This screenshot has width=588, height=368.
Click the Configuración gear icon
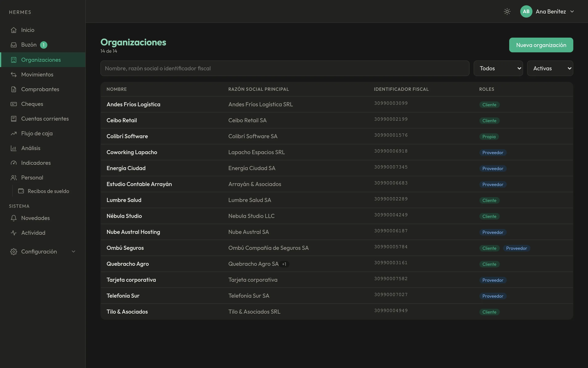coord(14,251)
